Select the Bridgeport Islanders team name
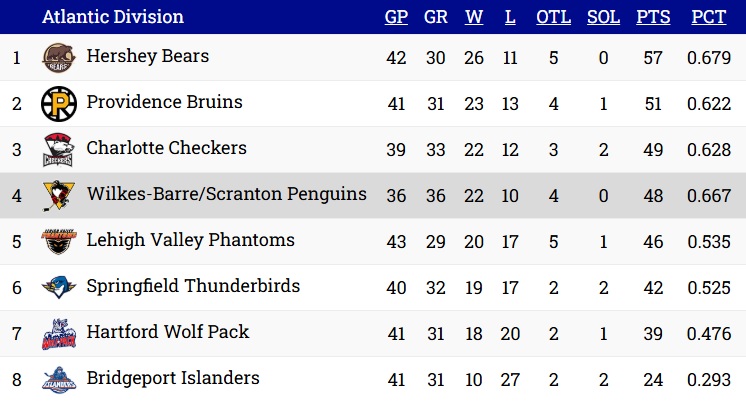The image size is (746, 402). 173,378
